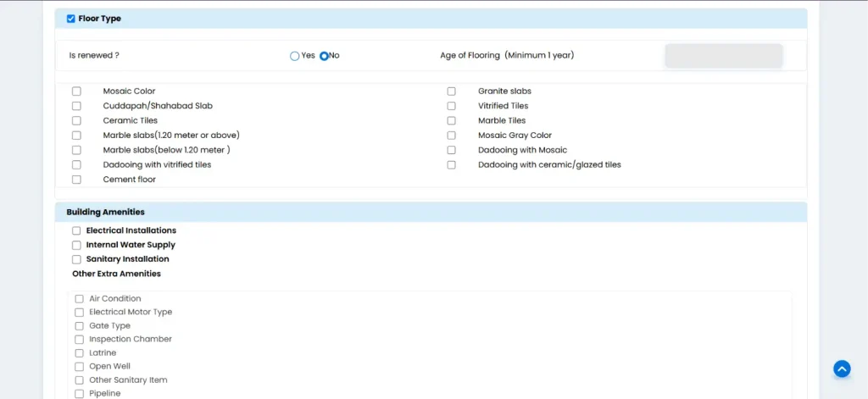Check the Inspection Chamber checkbox

(x=79, y=339)
